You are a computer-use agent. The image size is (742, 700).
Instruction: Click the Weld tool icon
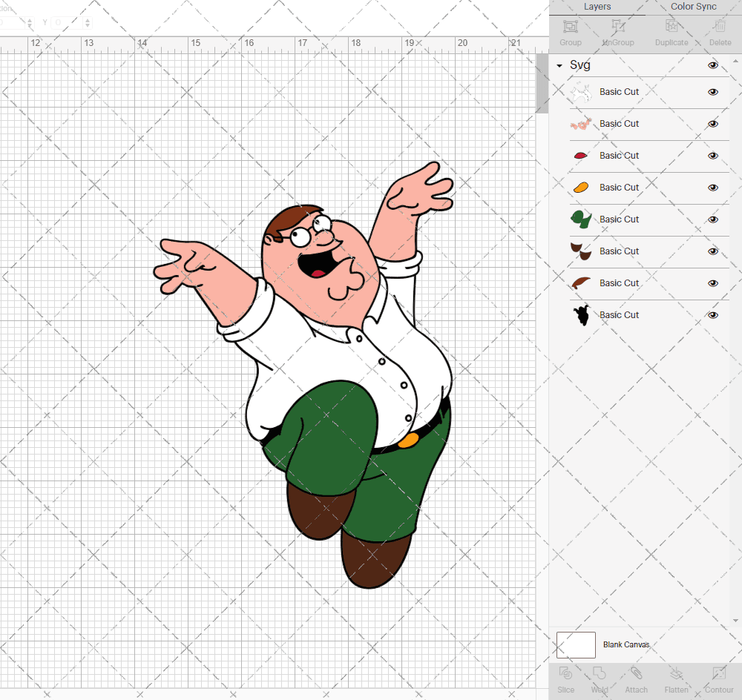pos(599,673)
